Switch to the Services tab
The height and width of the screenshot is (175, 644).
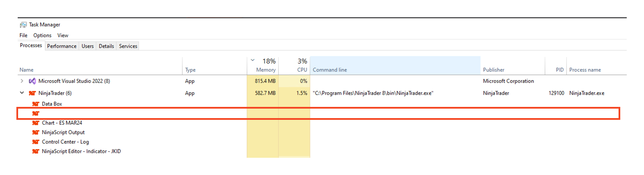click(128, 46)
